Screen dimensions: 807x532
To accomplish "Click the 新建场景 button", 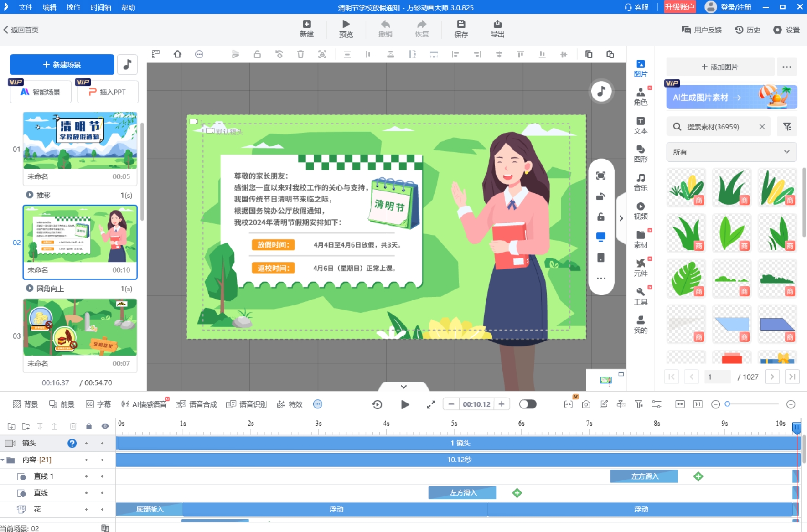I will point(62,65).
